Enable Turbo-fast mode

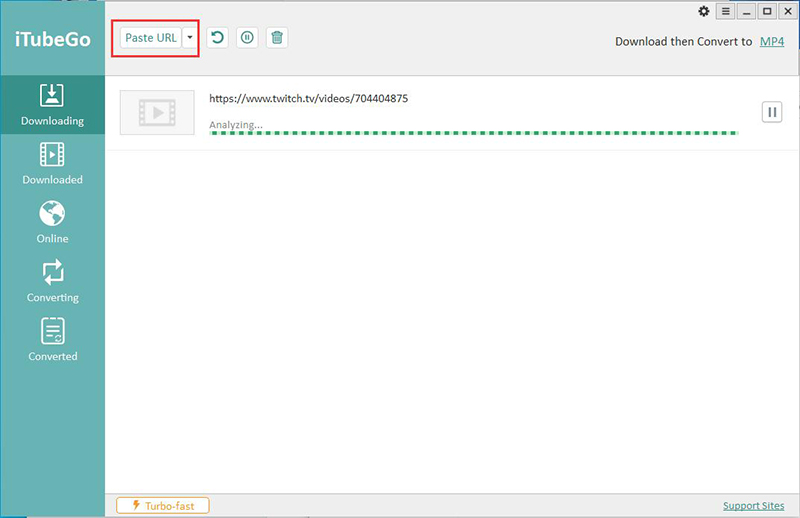coord(163,505)
